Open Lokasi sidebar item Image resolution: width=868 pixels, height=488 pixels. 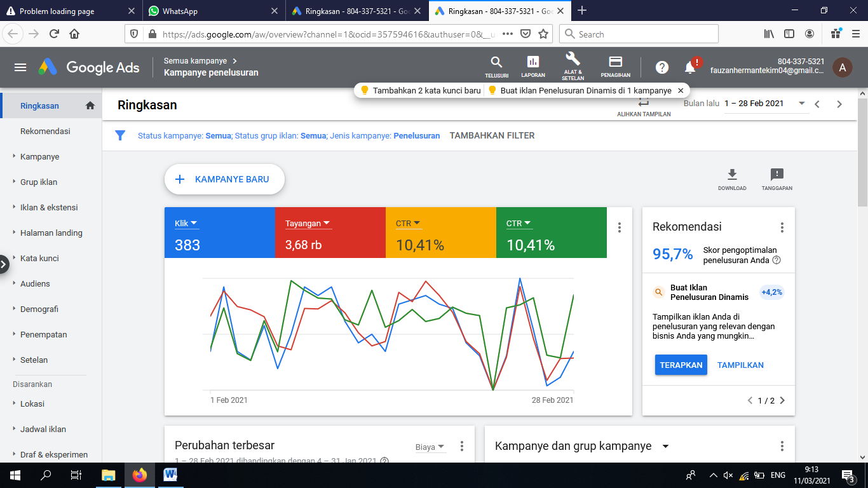(51, 403)
